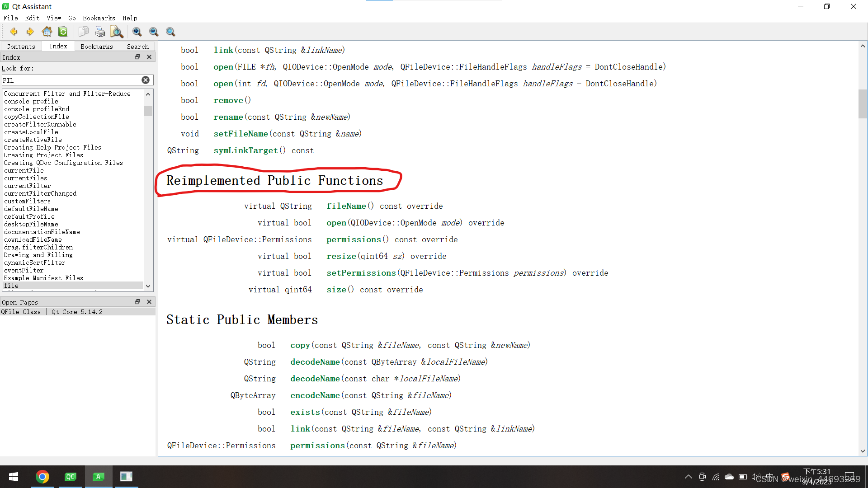
Task: Open the size() const override link
Action: [x=336, y=290]
